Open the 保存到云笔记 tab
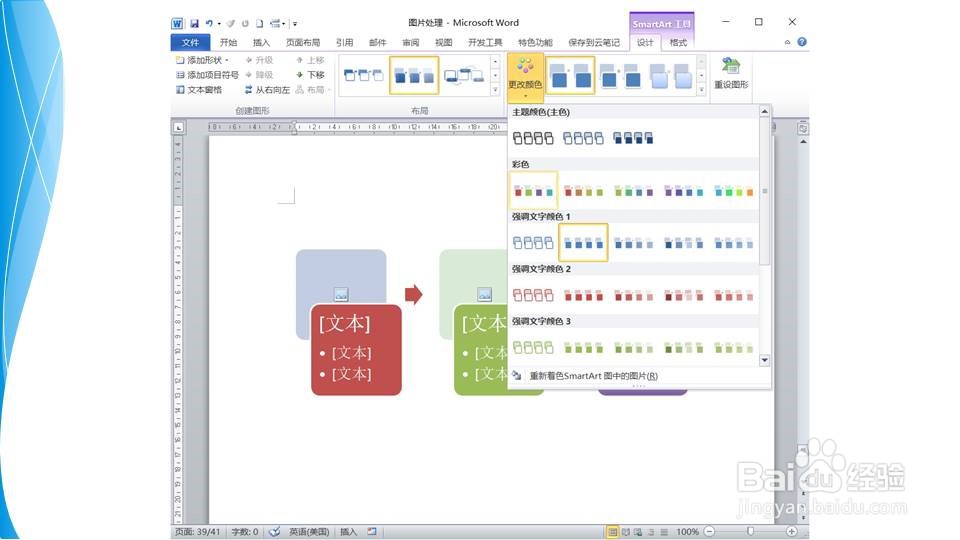Image resolution: width=960 pixels, height=540 pixels. click(x=594, y=42)
